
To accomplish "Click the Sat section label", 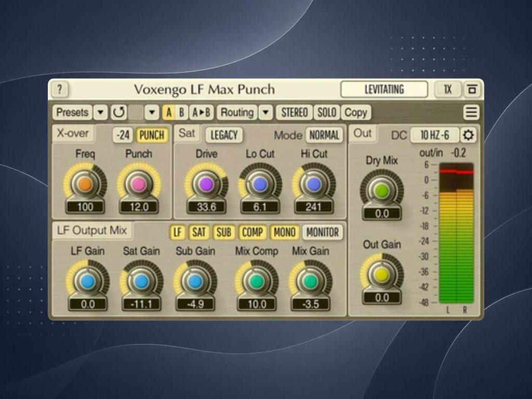I will pos(187,134).
